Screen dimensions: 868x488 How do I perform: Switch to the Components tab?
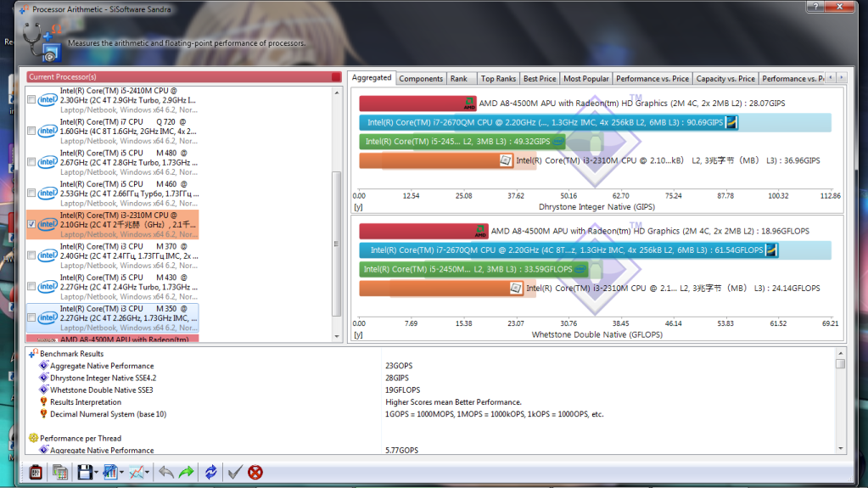(x=421, y=79)
